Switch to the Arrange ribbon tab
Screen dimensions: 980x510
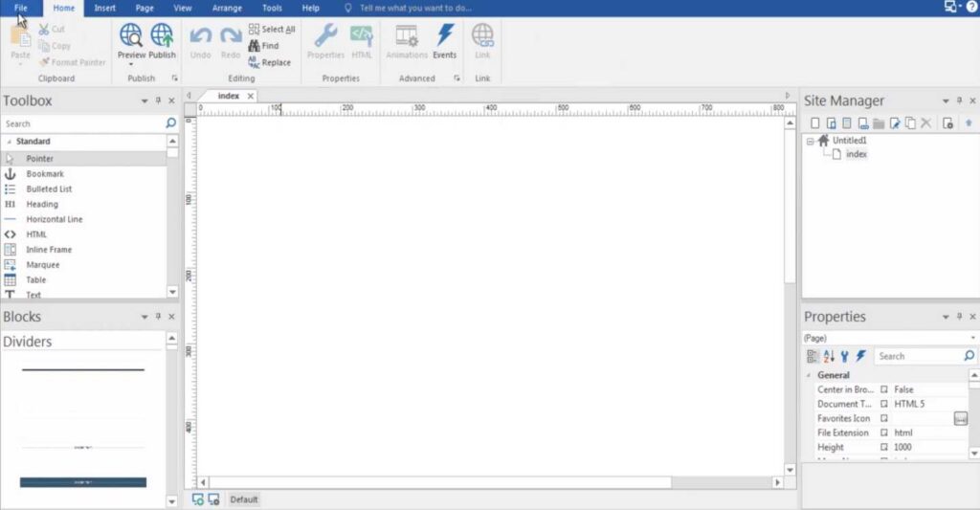[227, 8]
